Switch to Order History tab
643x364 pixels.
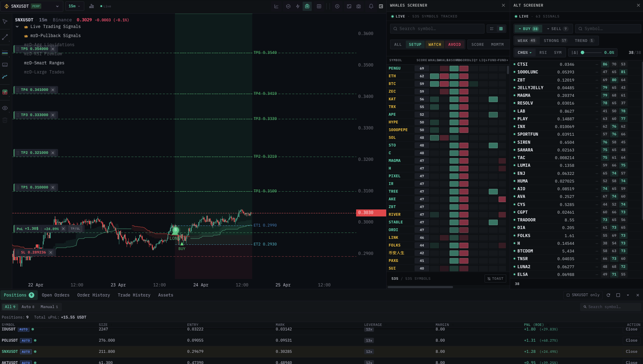93,295
